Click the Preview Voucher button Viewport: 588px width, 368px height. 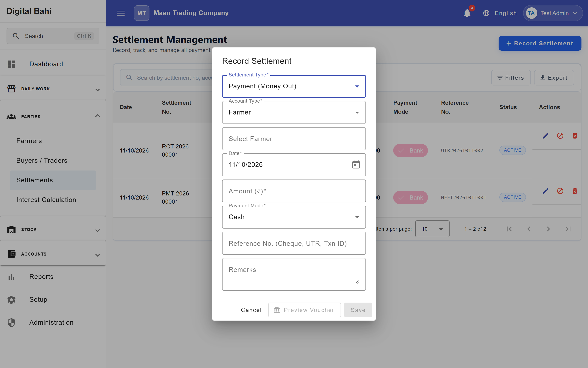click(x=304, y=310)
